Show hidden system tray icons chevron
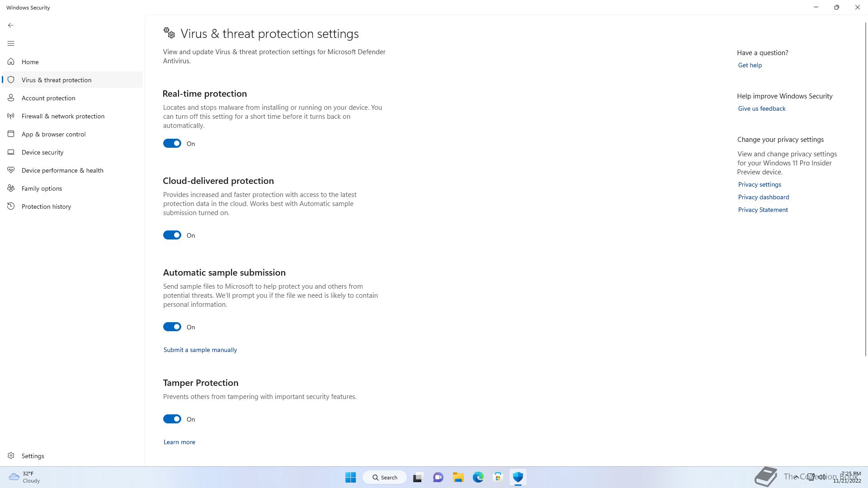The width and height of the screenshot is (868, 488). click(x=797, y=477)
